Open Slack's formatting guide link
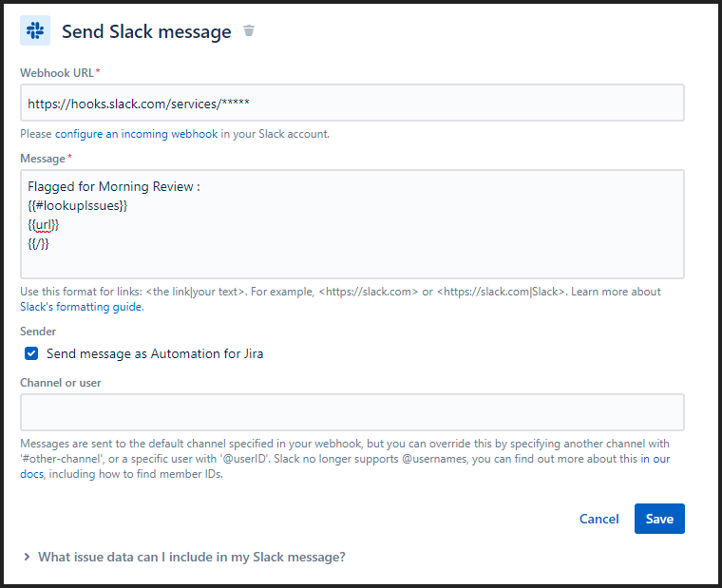This screenshot has height=588, width=722. [82, 307]
